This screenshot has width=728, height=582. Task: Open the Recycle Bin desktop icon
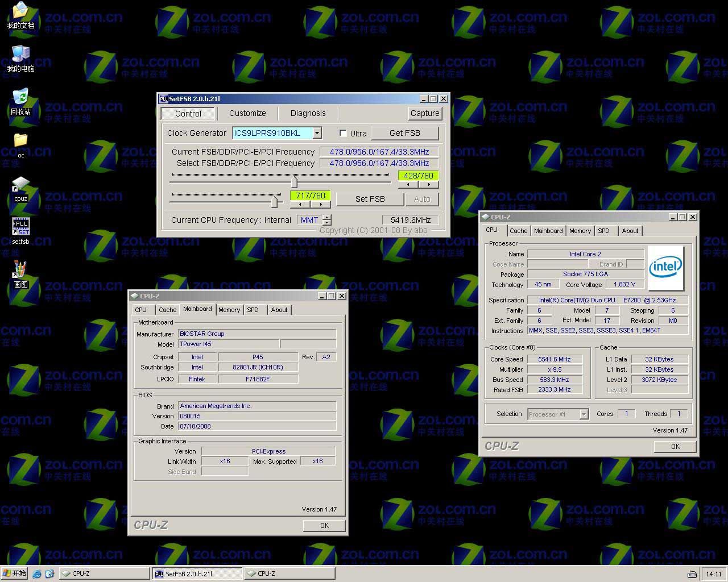pos(20,102)
